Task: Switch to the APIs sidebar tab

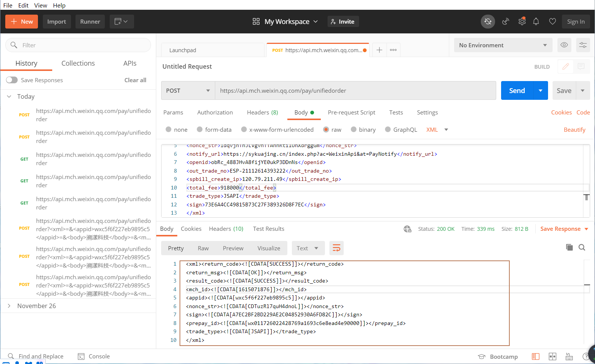Action: [130, 63]
